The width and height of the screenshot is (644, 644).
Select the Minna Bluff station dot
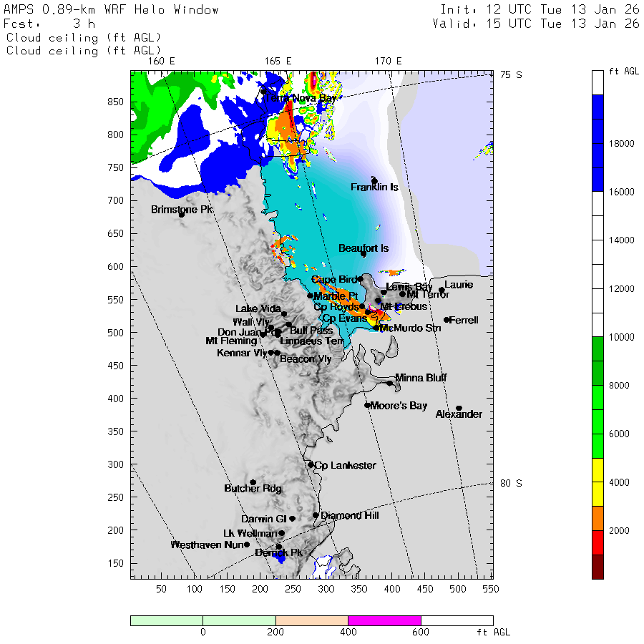(390, 383)
